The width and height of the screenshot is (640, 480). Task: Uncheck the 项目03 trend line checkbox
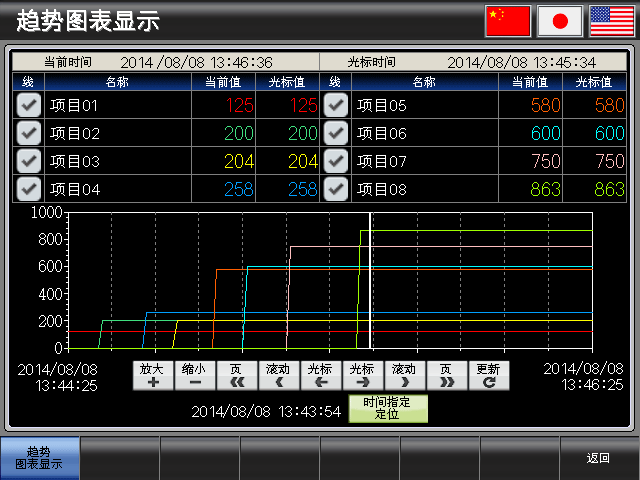point(29,161)
